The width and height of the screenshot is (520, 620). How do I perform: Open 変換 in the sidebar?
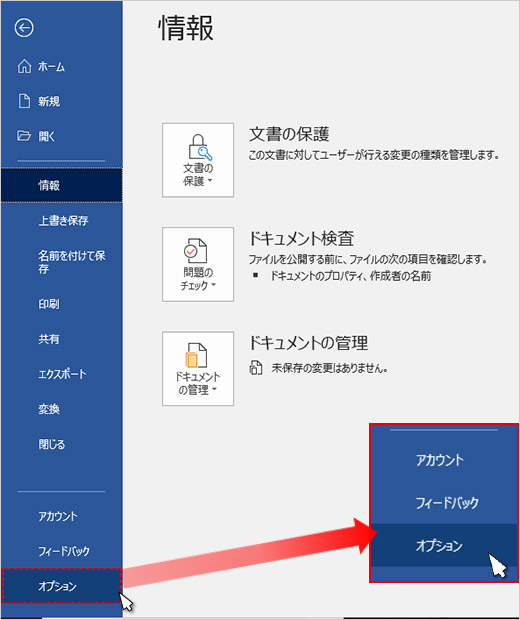61,408
